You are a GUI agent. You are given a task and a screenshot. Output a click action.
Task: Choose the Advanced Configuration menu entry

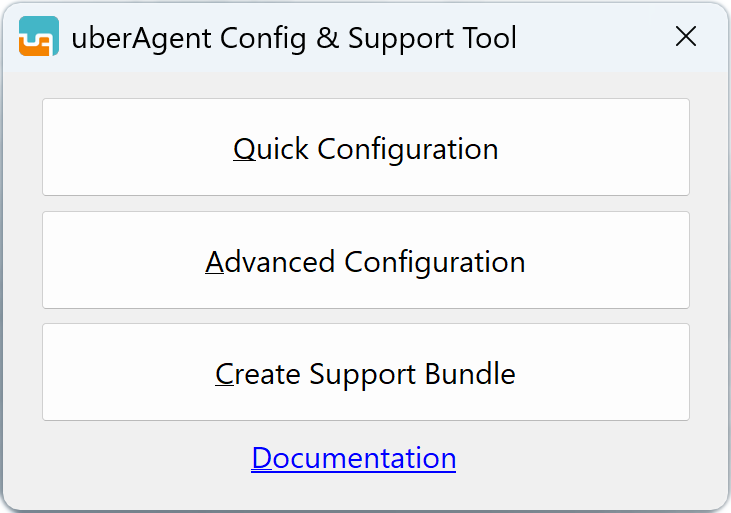[365, 261]
